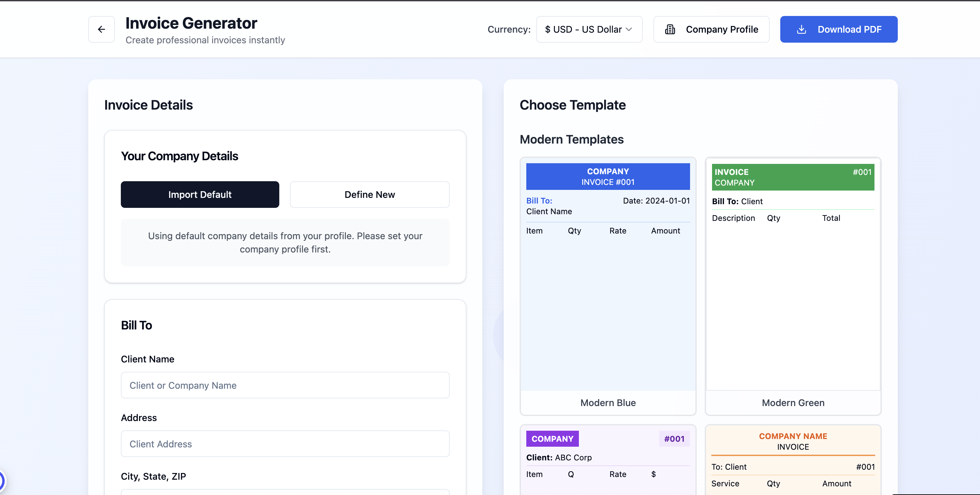Image resolution: width=980 pixels, height=495 pixels.
Task: Download the invoice as PDF
Action: point(839,29)
